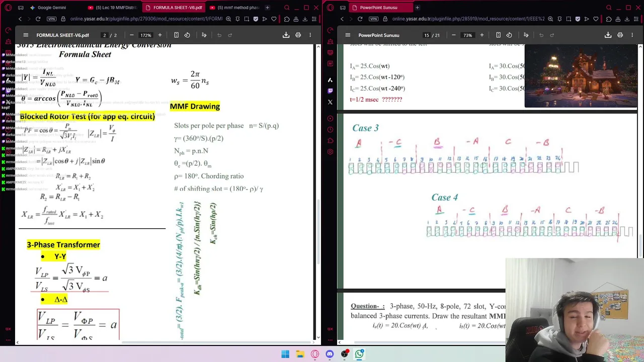Open Windows Start menu on the taskbar
Screen dimensions: 644x362
click(x=285, y=354)
